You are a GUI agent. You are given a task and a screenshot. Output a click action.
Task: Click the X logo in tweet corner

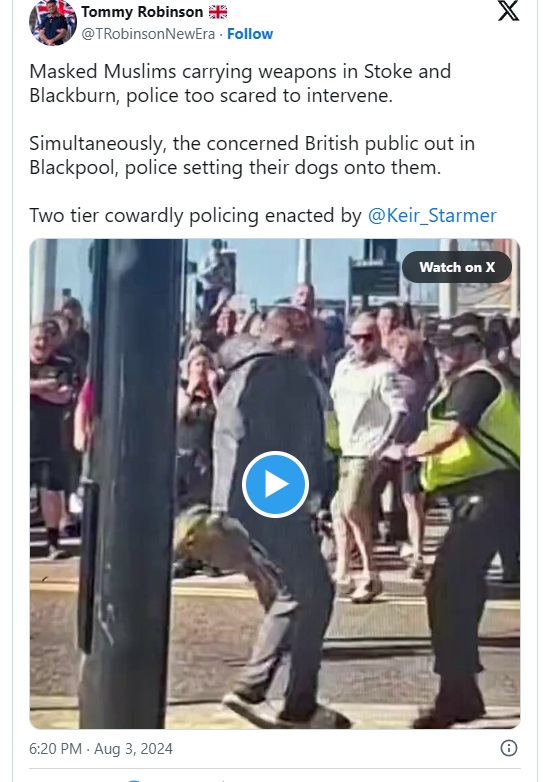508,11
